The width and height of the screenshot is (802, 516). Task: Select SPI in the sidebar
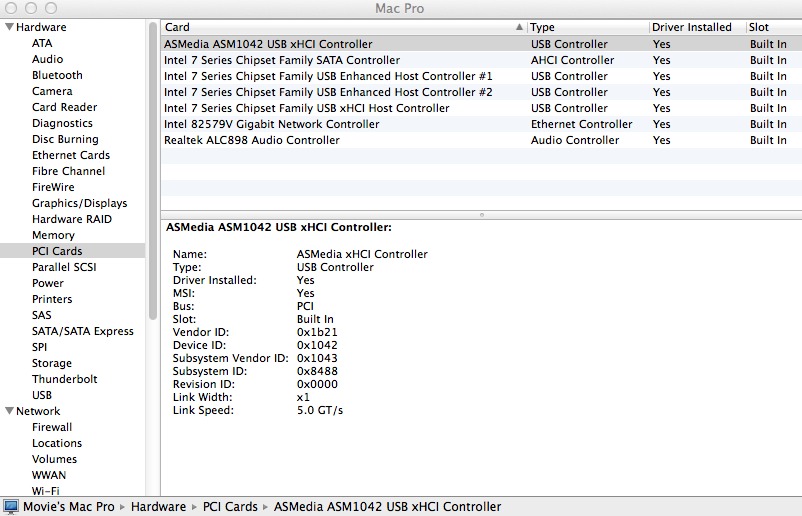[x=39, y=347]
